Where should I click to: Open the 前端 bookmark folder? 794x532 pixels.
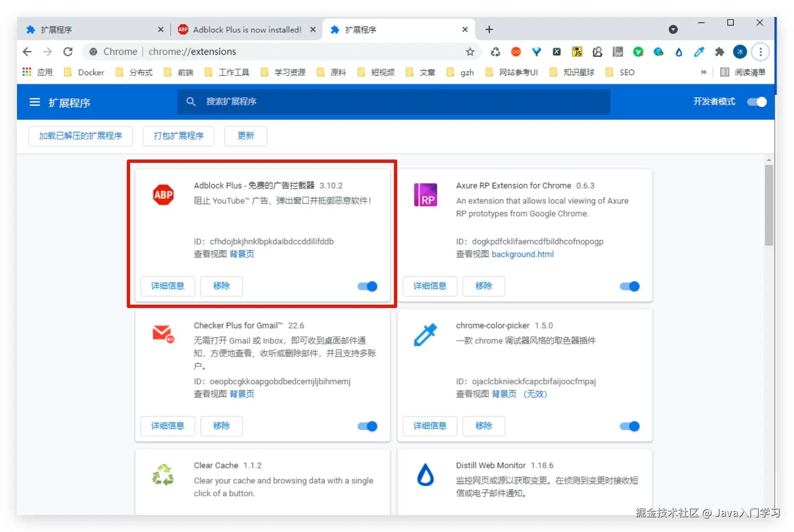[179, 72]
